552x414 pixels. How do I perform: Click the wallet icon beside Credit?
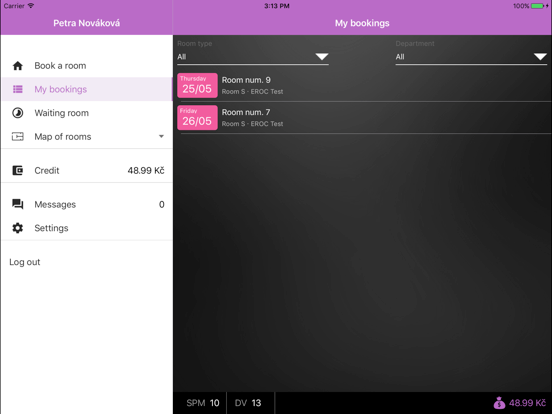coord(18,171)
